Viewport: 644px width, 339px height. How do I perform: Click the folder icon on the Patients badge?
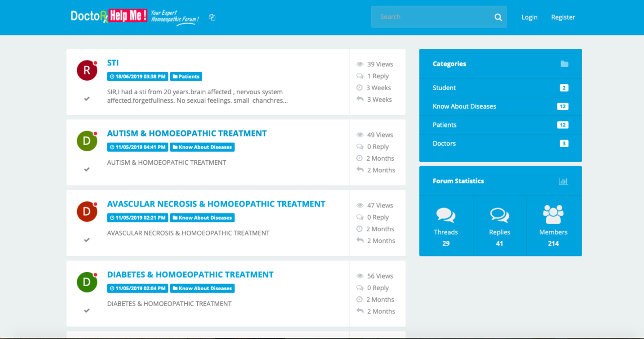[174, 76]
